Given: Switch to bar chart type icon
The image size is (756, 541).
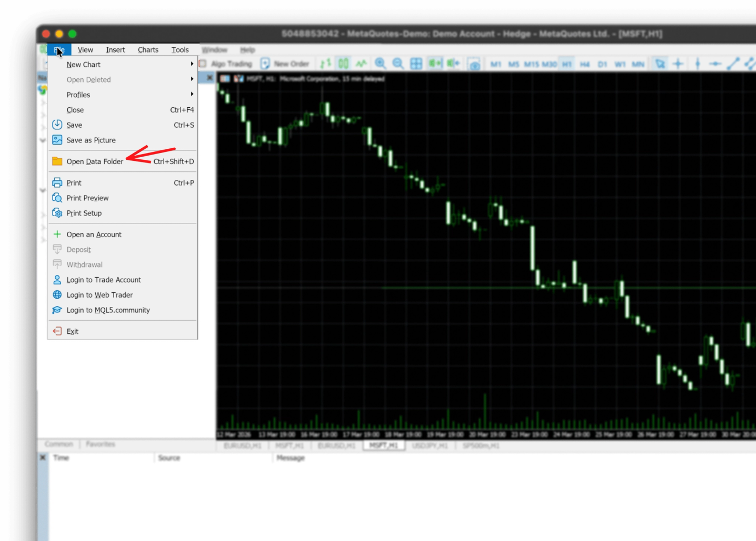Looking at the screenshot, I should [x=326, y=64].
